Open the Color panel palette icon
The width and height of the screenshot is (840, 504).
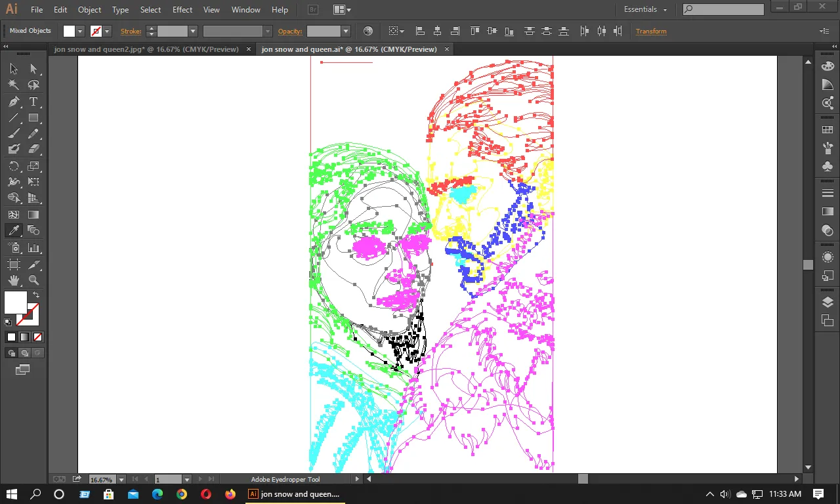click(828, 66)
